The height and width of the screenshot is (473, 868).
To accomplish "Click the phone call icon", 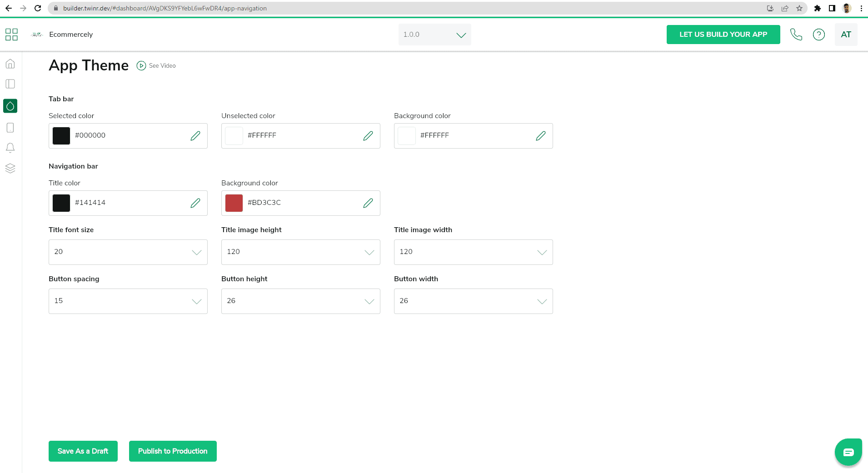I will [x=796, y=35].
